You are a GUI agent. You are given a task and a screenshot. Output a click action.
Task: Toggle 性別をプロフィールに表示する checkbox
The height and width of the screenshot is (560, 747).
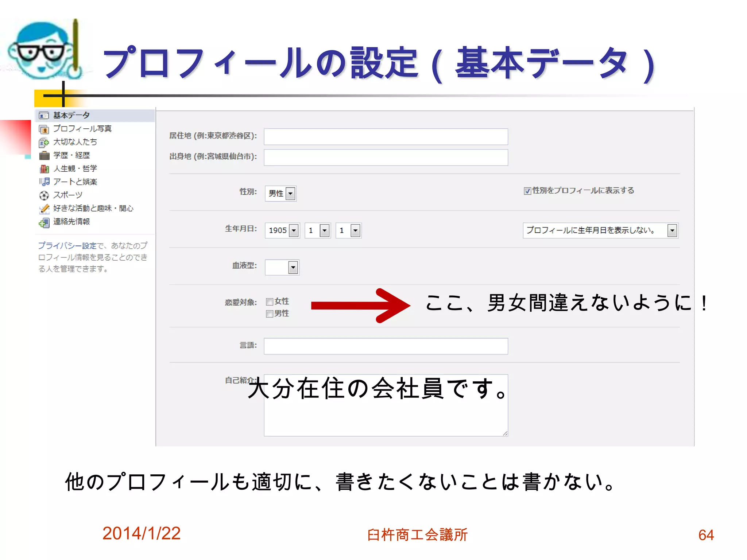click(x=527, y=191)
